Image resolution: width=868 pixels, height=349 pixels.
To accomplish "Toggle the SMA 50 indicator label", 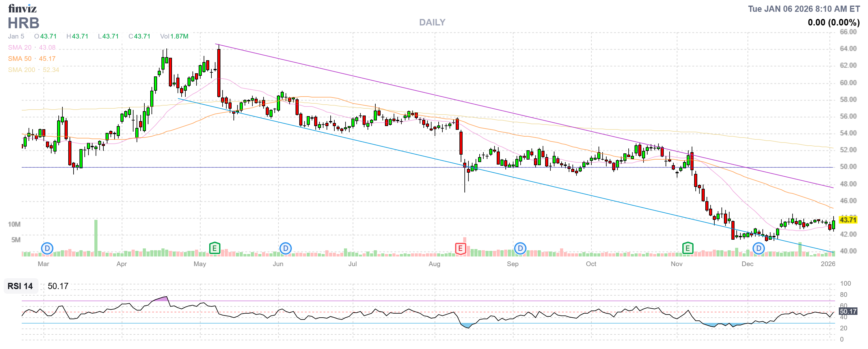I will (x=20, y=59).
